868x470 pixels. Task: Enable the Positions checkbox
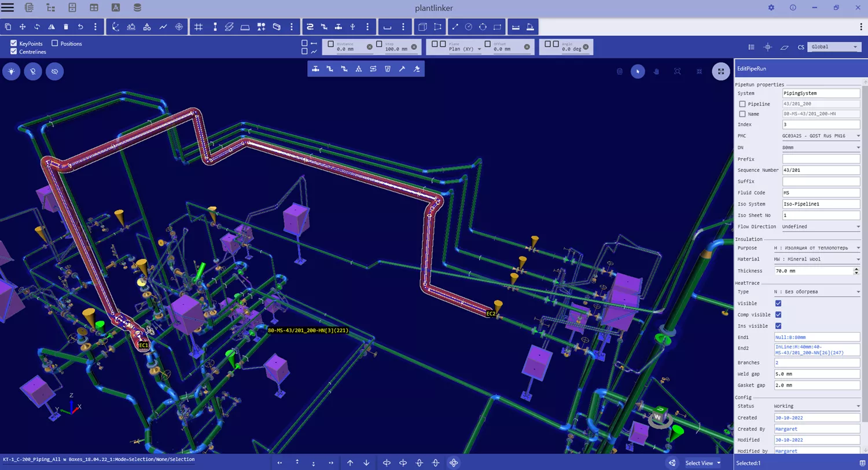(55, 43)
